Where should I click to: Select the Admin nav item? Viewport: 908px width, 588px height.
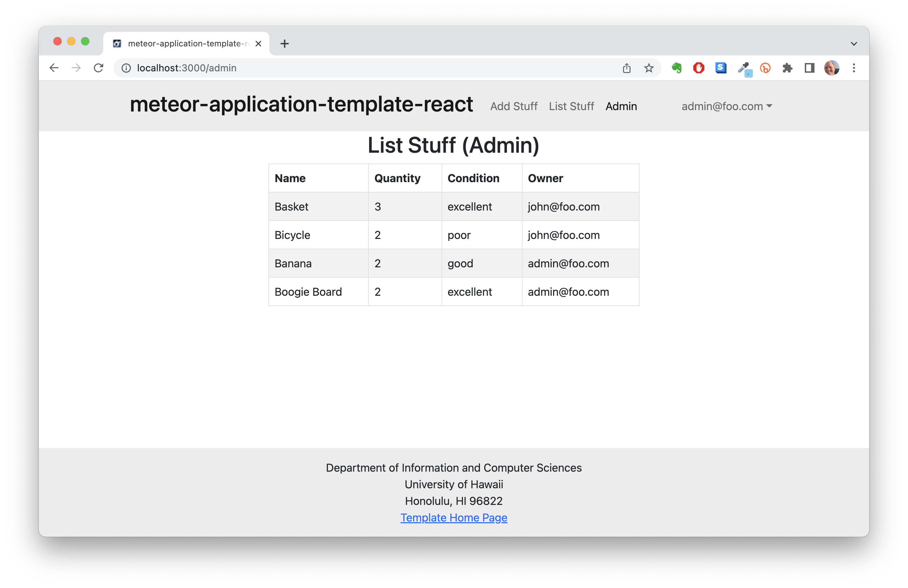click(x=621, y=106)
